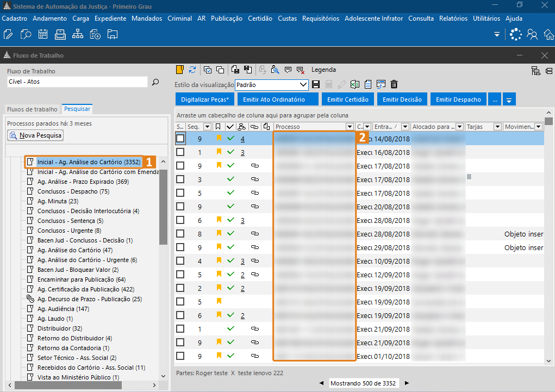Click the cascading windows deselect icon
Image resolution: width=555 pixels, height=392 pixels.
point(220,70)
